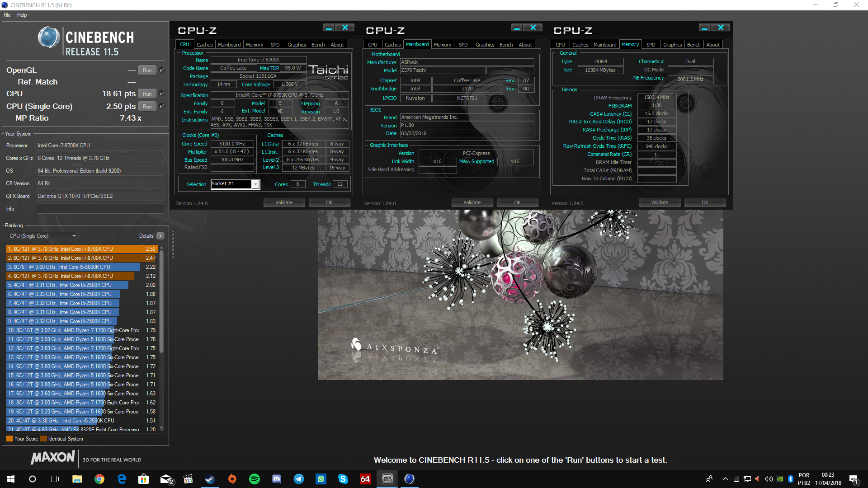Image resolution: width=868 pixels, height=488 pixels.
Task: Open Skype from the taskbar
Action: (x=343, y=479)
